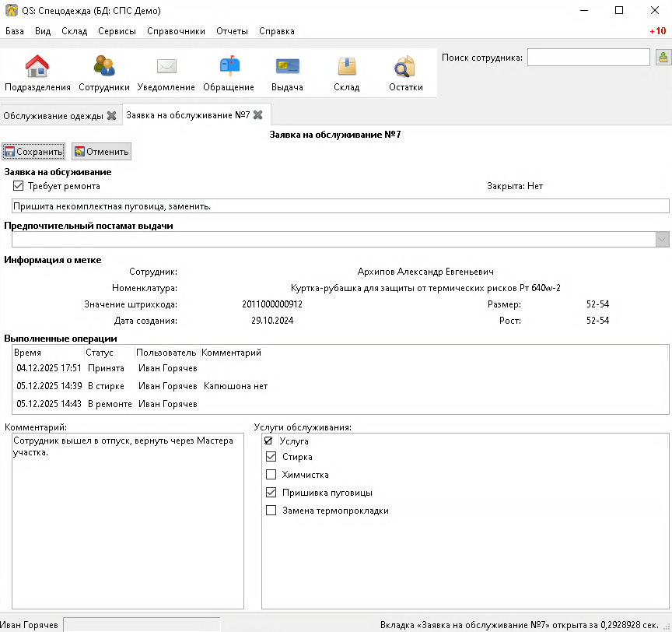
Task: Open the Справочники menu
Action: coord(175,31)
